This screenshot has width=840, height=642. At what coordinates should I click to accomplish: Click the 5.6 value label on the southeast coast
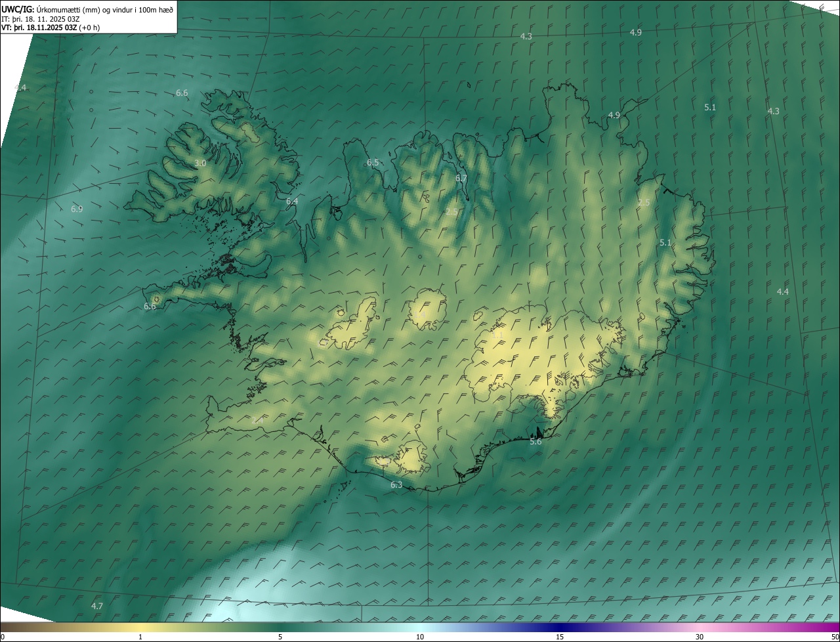coord(535,441)
